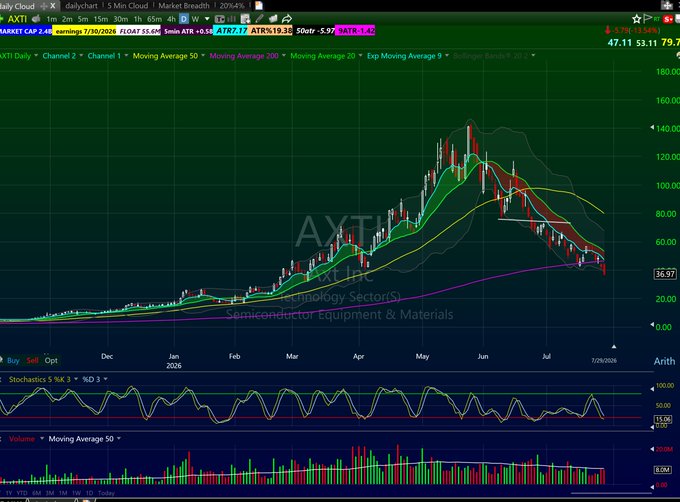Click the ATR%19.38 label
This screenshot has width=680, height=502.
271,31
